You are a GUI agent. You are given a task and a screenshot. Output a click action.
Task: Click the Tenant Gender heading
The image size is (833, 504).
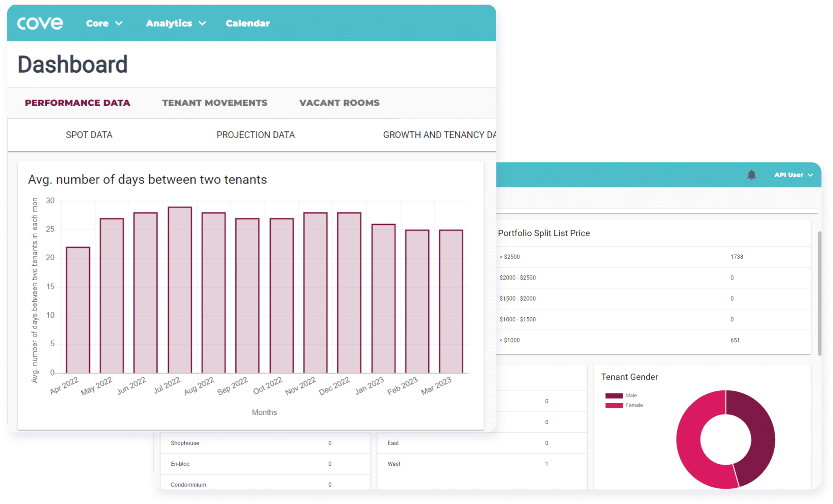pyautogui.click(x=630, y=377)
